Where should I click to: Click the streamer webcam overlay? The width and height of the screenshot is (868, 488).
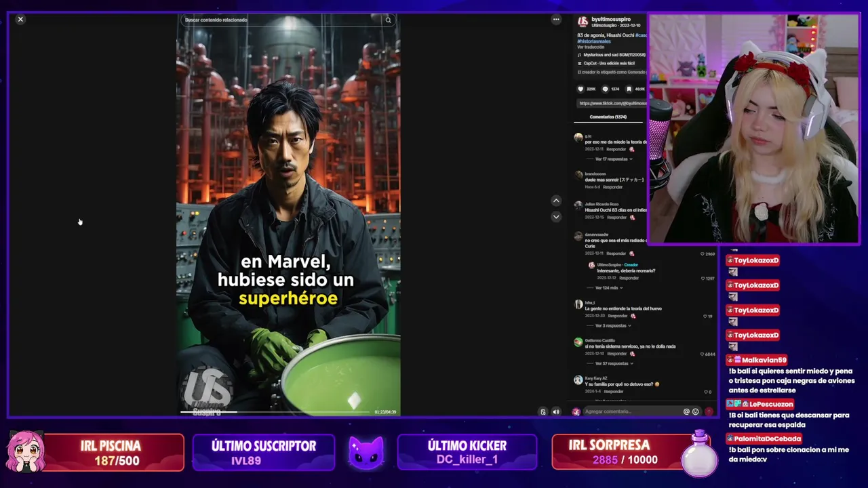753,129
